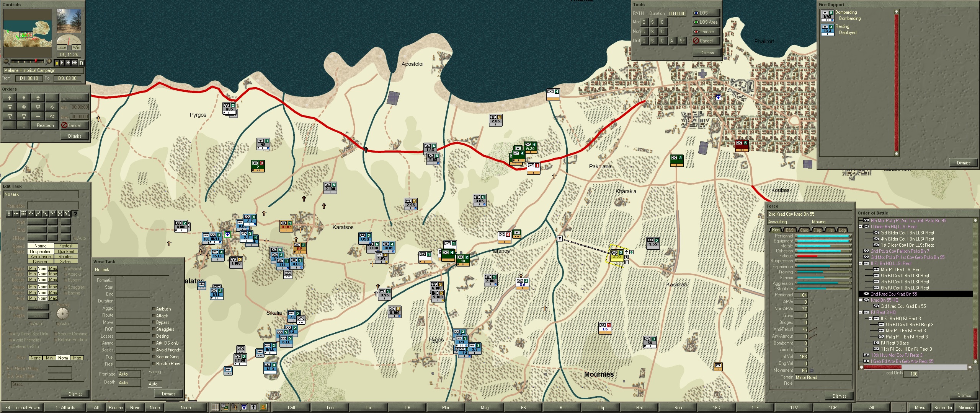Image resolution: width=980 pixels, height=413 pixels.
Task: Select I/95 bombarding unit in Fire Support
Action: click(827, 16)
